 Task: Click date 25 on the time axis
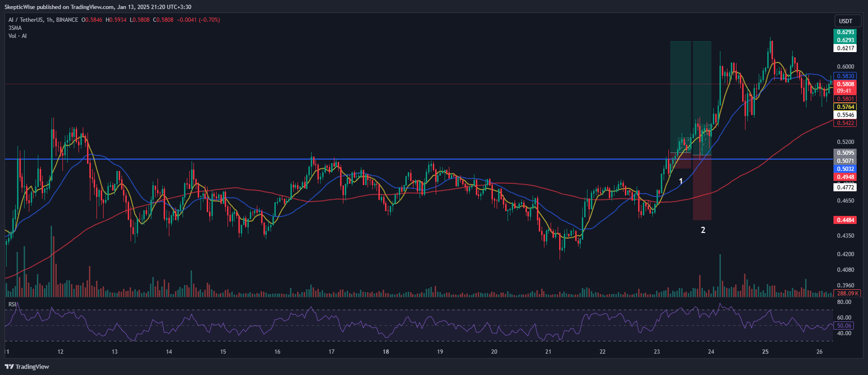point(765,352)
